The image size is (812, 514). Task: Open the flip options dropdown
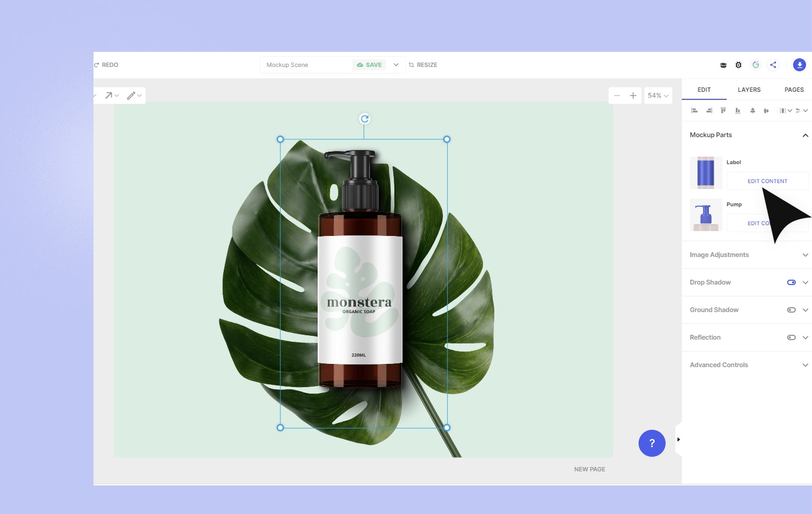(802, 111)
